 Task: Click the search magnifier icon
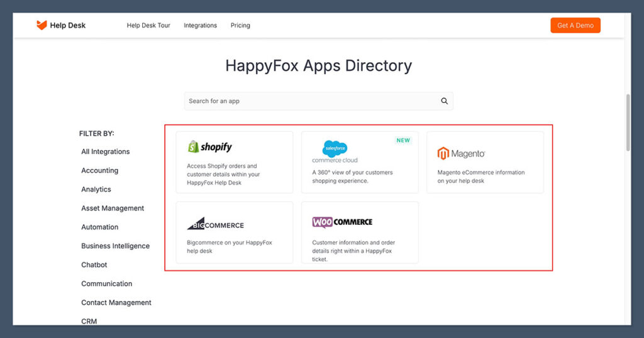point(445,101)
